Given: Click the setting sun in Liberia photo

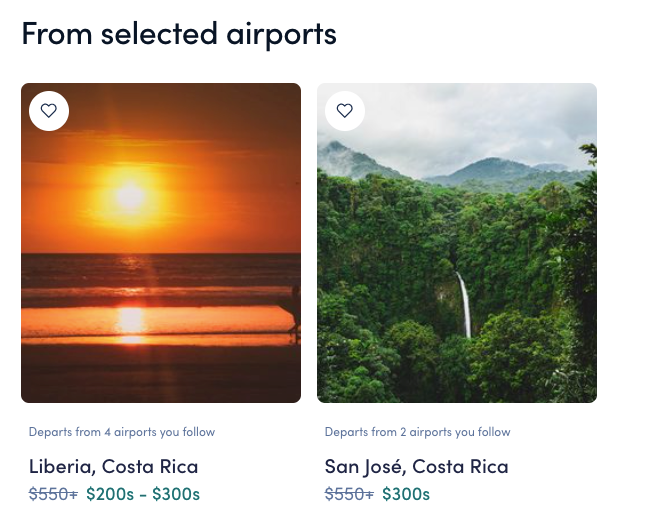Looking at the screenshot, I should pos(130,196).
